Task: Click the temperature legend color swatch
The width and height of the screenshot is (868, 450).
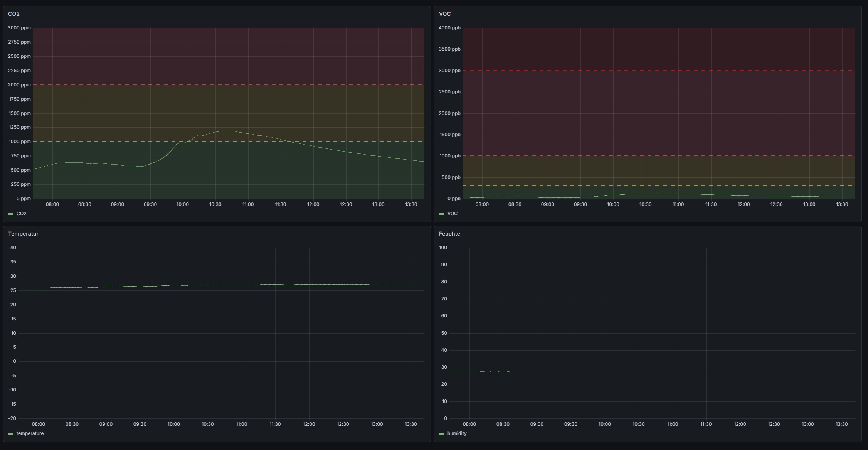Action: (x=11, y=434)
